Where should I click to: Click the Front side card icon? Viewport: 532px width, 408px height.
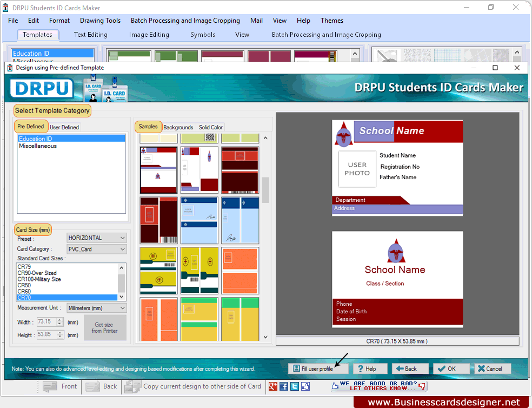(50, 386)
